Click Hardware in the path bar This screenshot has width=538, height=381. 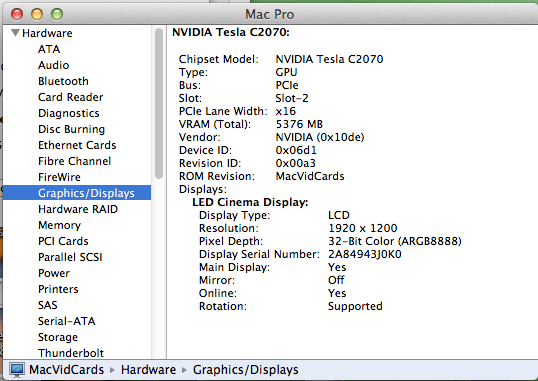pyautogui.click(x=149, y=370)
